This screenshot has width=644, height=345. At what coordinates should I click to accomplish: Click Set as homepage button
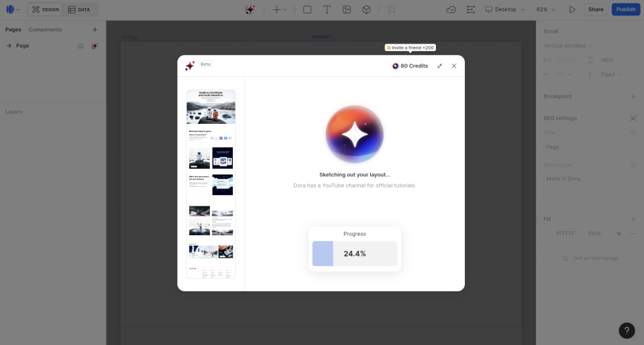(590, 258)
